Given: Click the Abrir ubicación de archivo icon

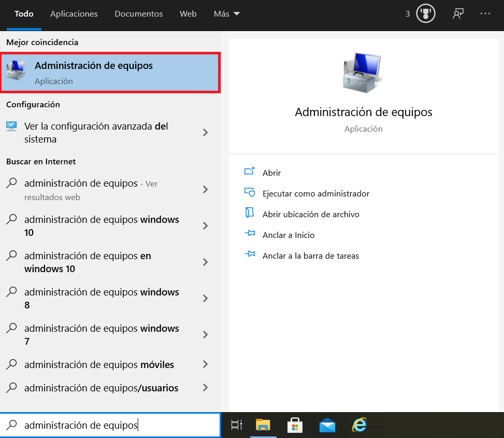Looking at the screenshot, I should 249,214.
